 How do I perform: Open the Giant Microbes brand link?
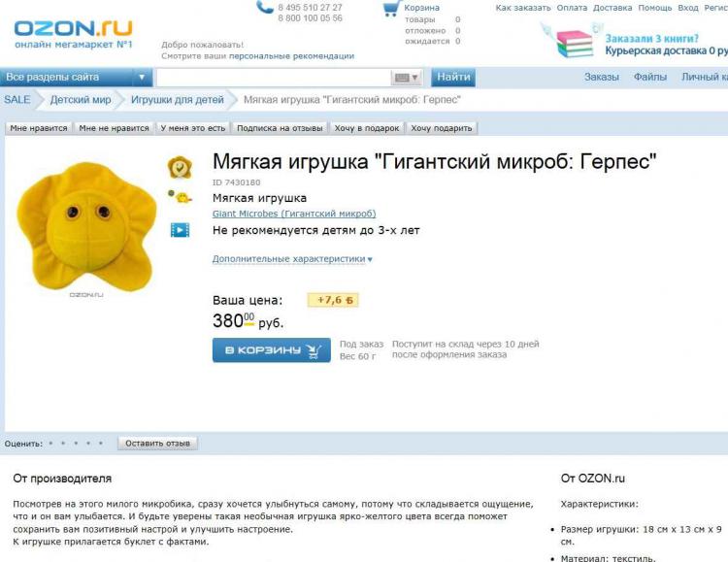pos(294,214)
